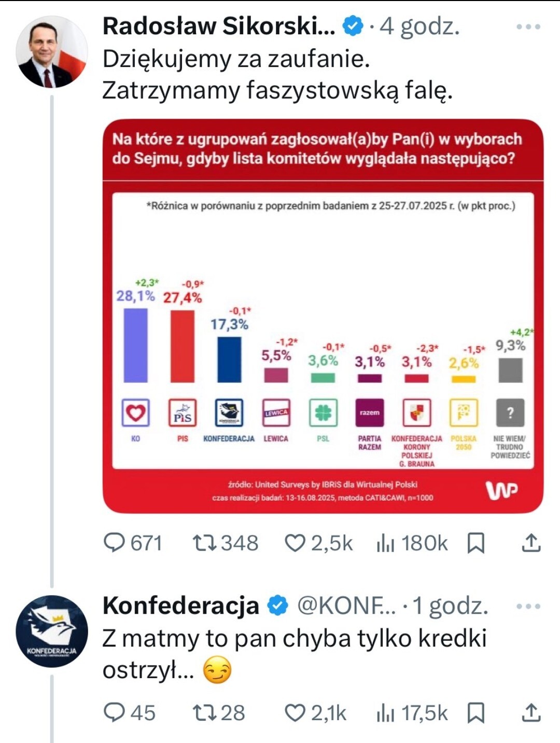Open Radosław Sikorski's profile name link

click(x=219, y=26)
